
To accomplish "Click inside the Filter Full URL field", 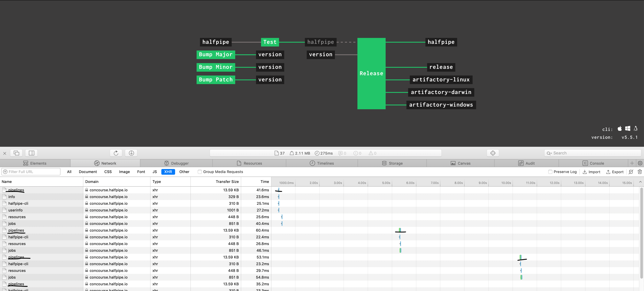I will pyautogui.click(x=31, y=172).
